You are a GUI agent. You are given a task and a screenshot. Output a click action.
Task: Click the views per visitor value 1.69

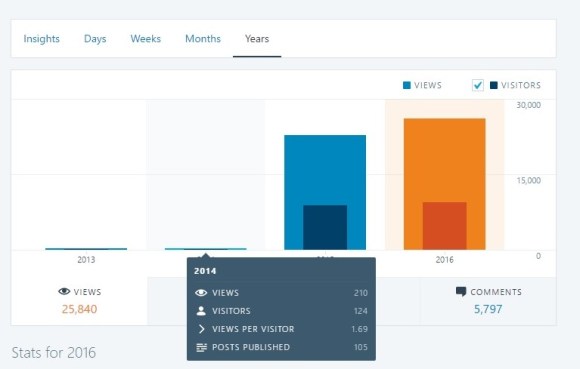pos(360,329)
